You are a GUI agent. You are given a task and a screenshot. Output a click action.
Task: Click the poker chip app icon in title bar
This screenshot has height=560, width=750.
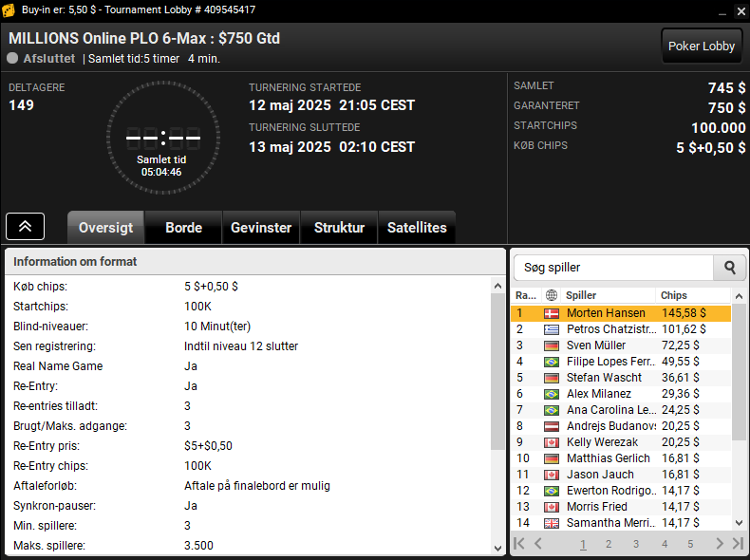9,9
